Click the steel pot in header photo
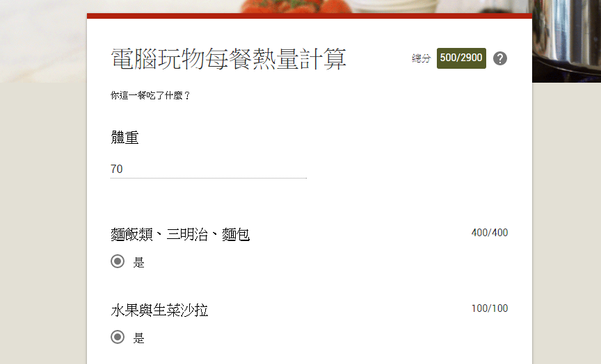Viewport: 601px width, 364px height. pos(566,38)
